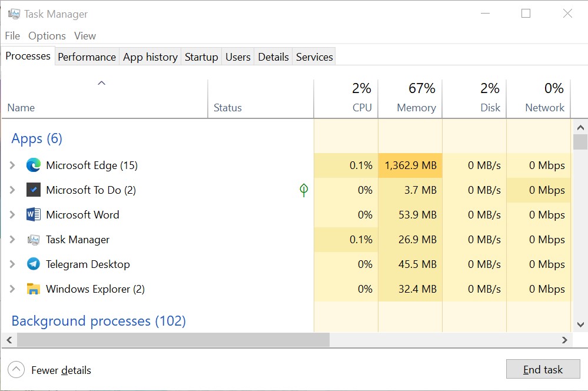Collapse view using Fewer details arrow
This screenshot has height=391, width=588.
tap(16, 370)
